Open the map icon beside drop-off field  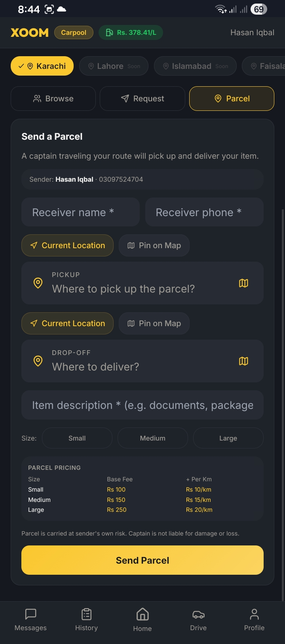click(x=244, y=361)
